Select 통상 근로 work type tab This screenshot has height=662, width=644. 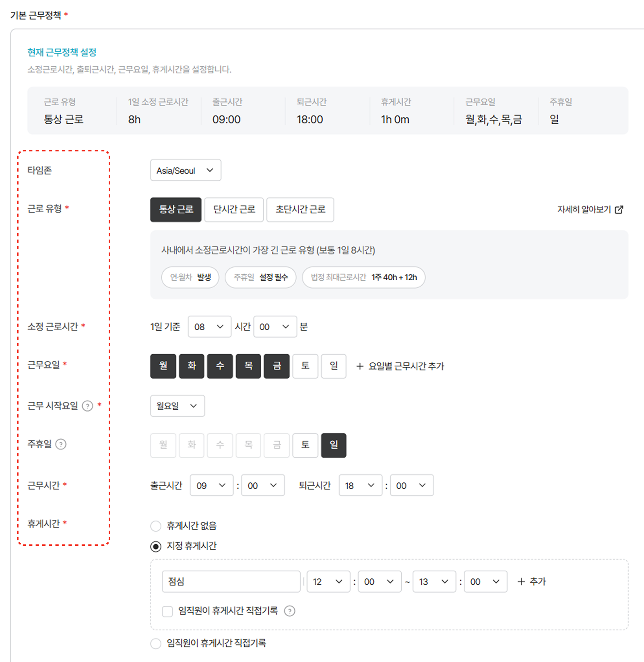pos(176,209)
